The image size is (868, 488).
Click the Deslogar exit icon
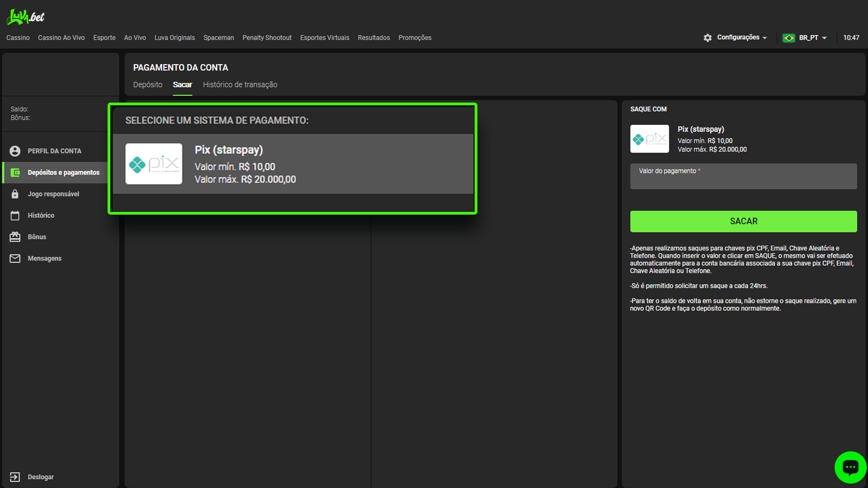click(x=15, y=477)
